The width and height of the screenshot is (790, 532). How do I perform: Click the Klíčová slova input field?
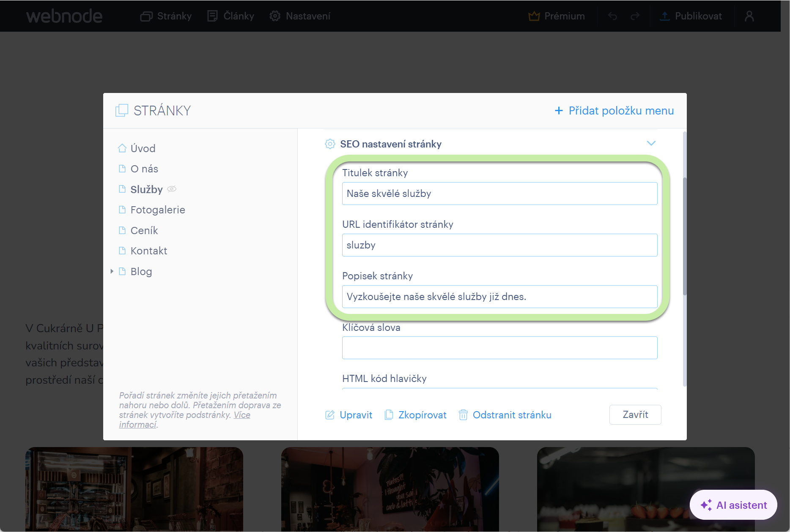pos(499,348)
